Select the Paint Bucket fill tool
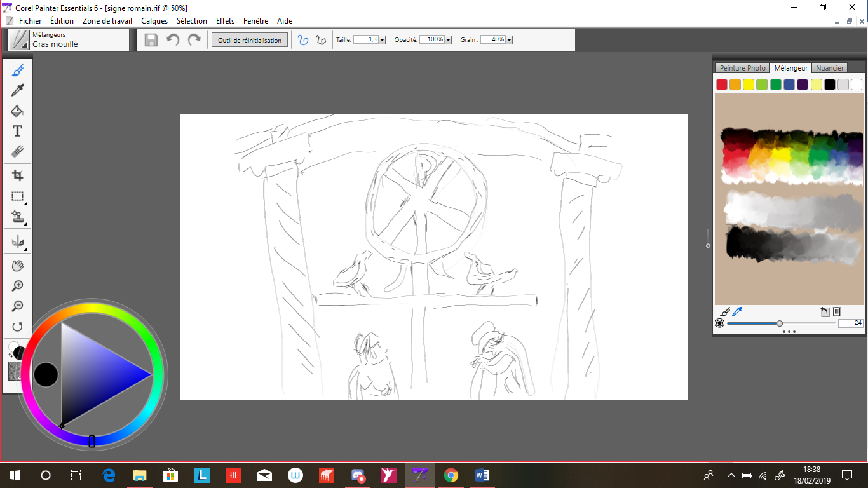The width and height of the screenshot is (868, 488). 17,111
